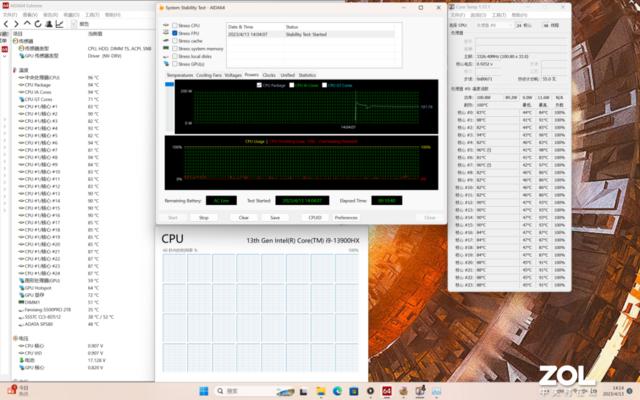Go forward using AIDA64 toolbar forward arrow
640x400 pixels.
(16, 24)
